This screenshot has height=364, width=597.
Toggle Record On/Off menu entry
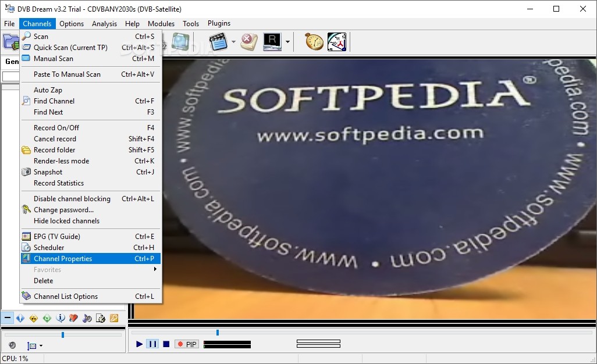point(91,128)
